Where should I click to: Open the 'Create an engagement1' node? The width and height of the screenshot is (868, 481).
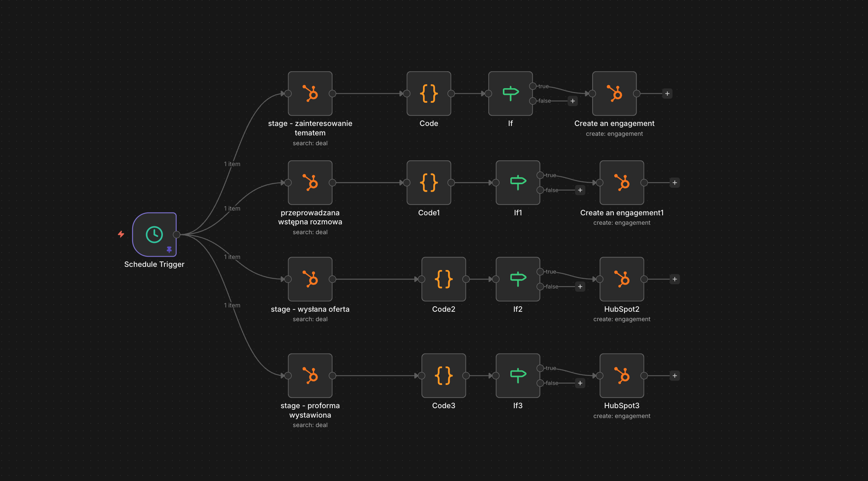(622, 183)
